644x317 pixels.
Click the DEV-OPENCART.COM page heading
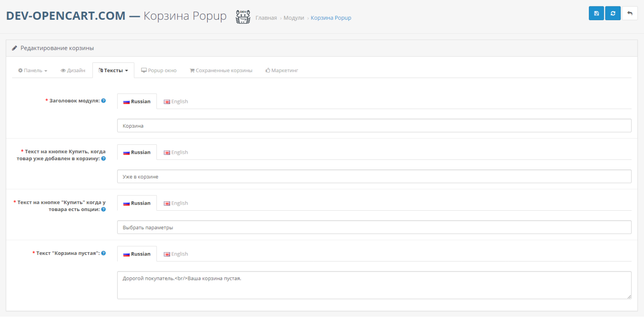click(x=66, y=16)
